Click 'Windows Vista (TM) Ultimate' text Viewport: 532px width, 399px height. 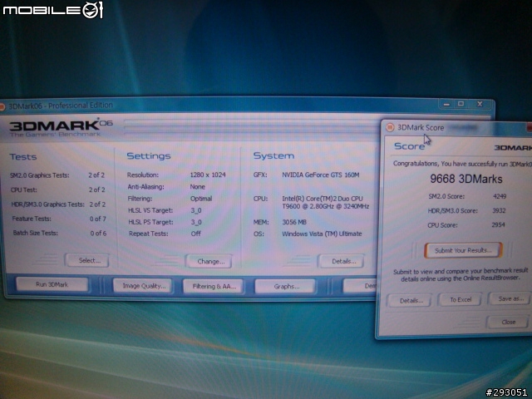(x=322, y=234)
